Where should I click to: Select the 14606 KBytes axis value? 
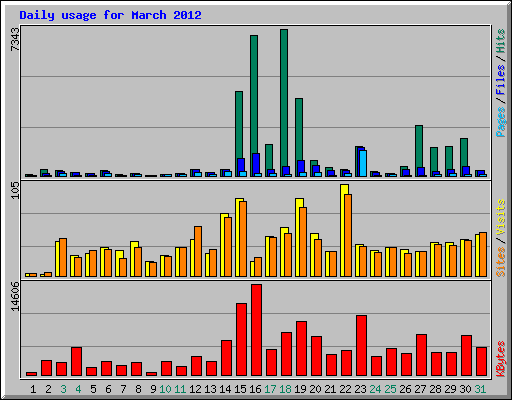pyautogui.click(x=15, y=297)
